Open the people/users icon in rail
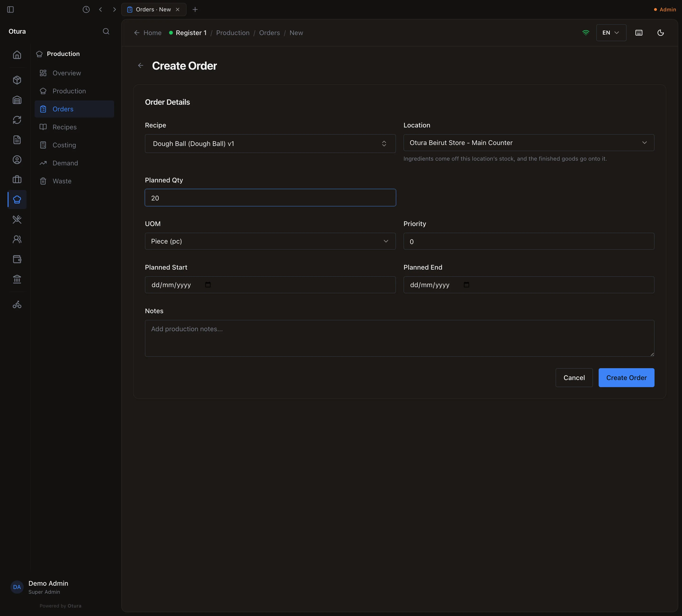 17,240
